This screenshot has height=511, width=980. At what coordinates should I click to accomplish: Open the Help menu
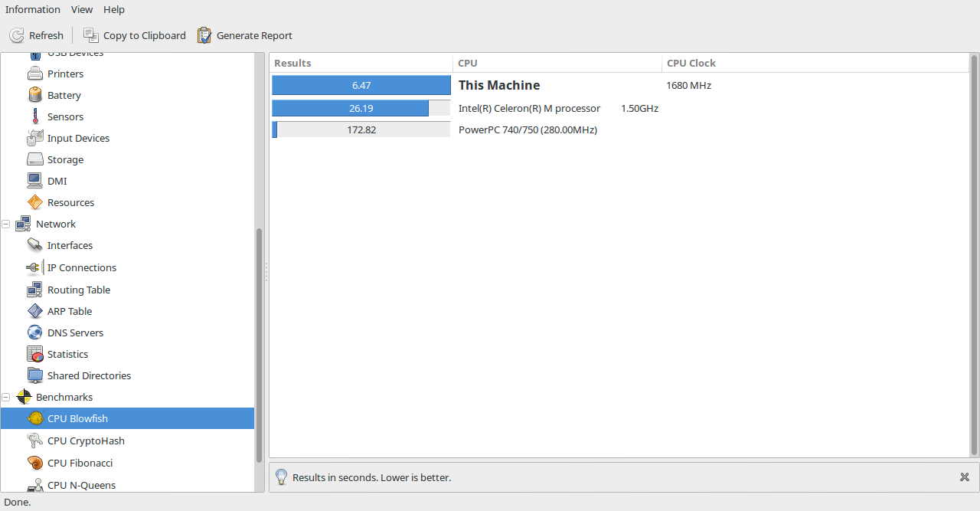point(114,9)
